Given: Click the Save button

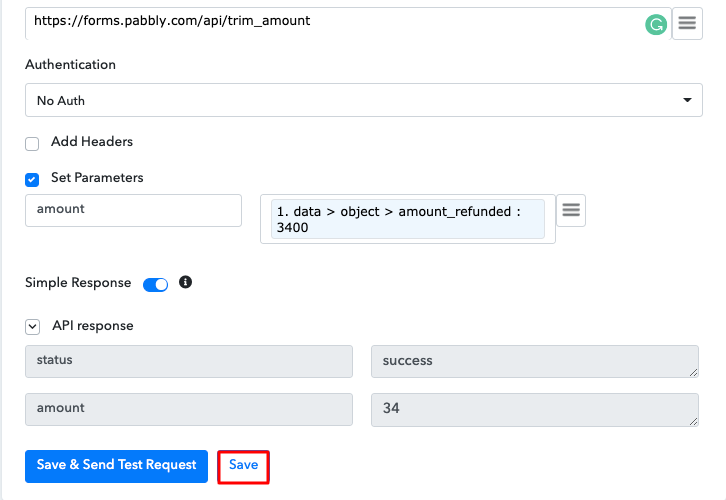Looking at the screenshot, I should point(244,467).
